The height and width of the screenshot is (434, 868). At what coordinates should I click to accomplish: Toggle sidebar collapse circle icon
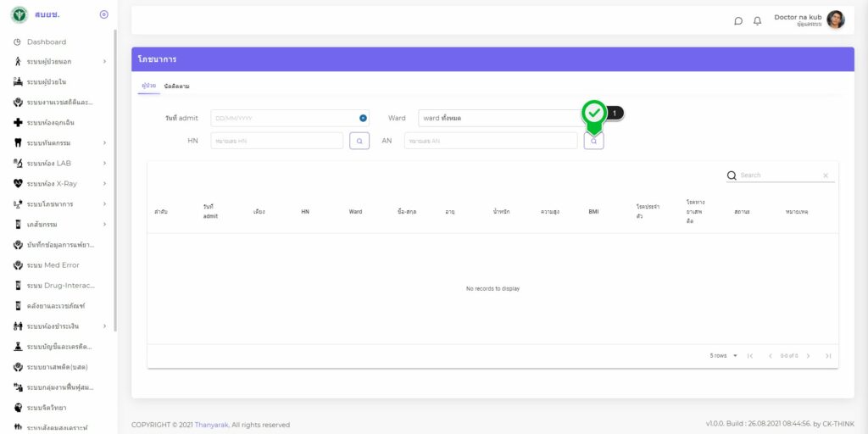pos(103,14)
